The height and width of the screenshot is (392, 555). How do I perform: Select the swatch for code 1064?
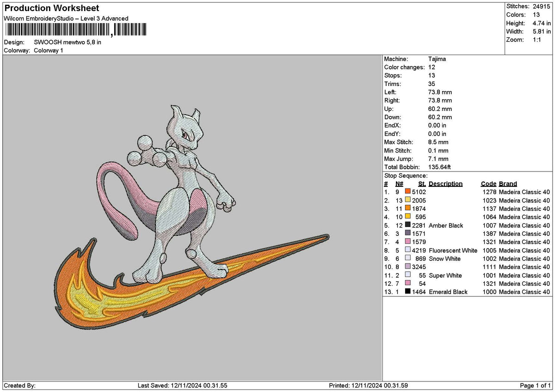tap(408, 216)
